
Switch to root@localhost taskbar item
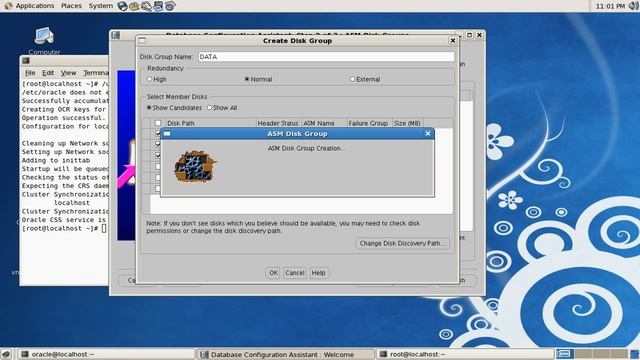click(x=465, y=354)
